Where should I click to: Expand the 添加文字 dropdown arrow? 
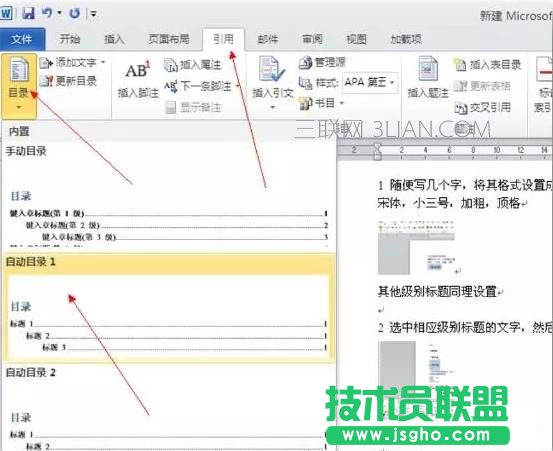tap(103, 63)
